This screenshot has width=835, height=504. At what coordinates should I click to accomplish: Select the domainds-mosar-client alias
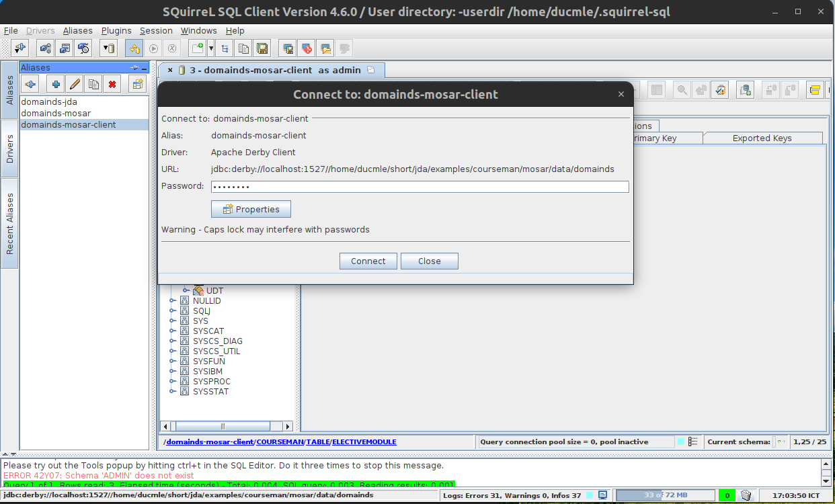tap(84, 125)
